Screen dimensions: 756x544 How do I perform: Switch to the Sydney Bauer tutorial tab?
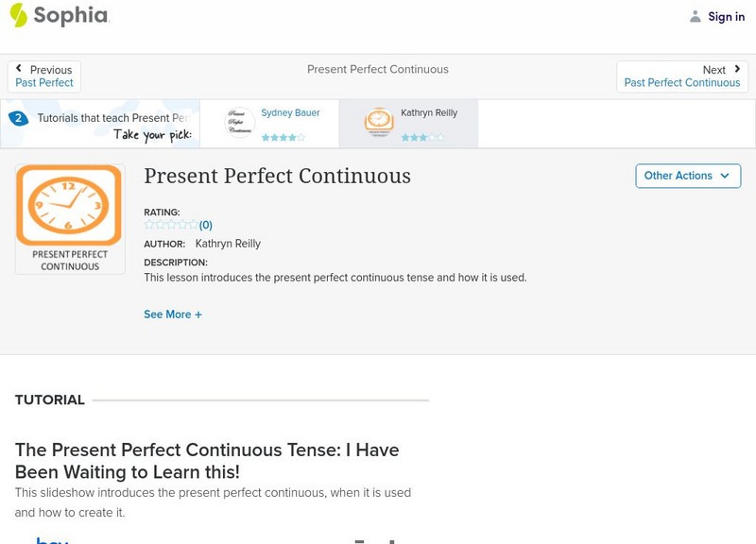(x=290, y=113)
